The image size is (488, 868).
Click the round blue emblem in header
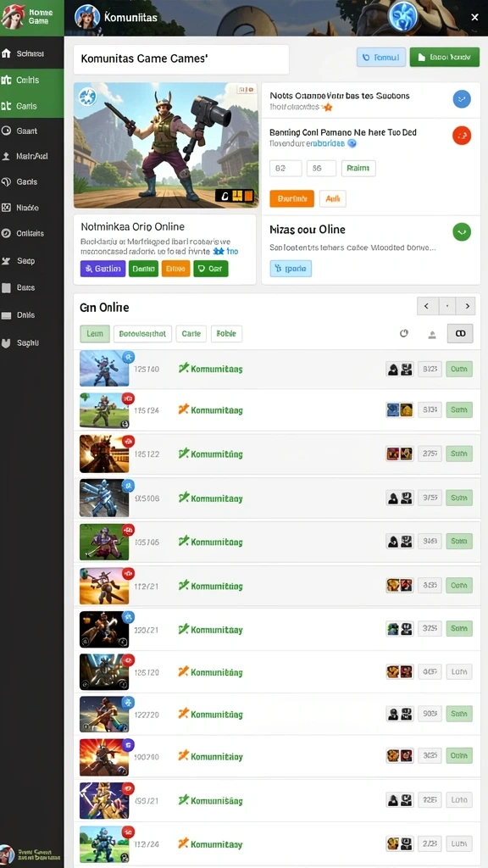tap(402, 16)
